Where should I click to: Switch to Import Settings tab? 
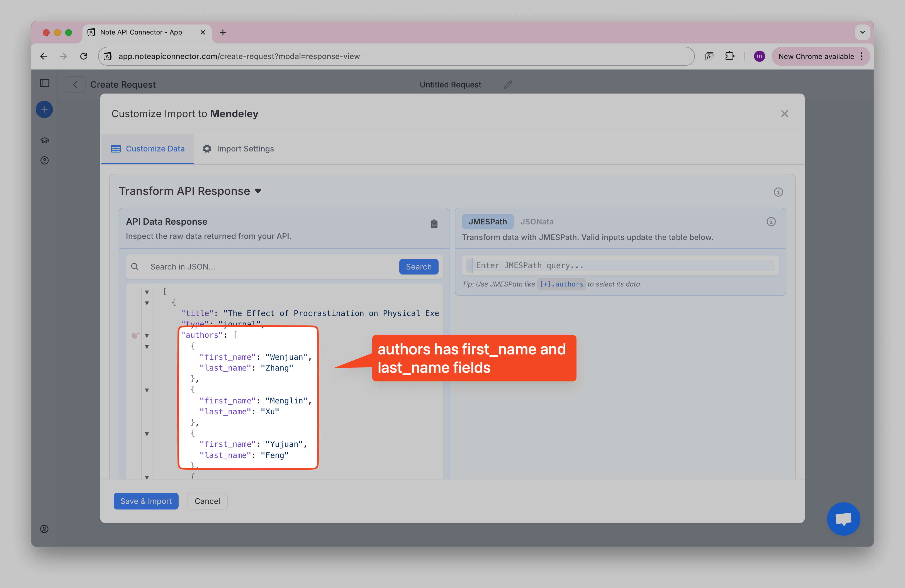238,149
